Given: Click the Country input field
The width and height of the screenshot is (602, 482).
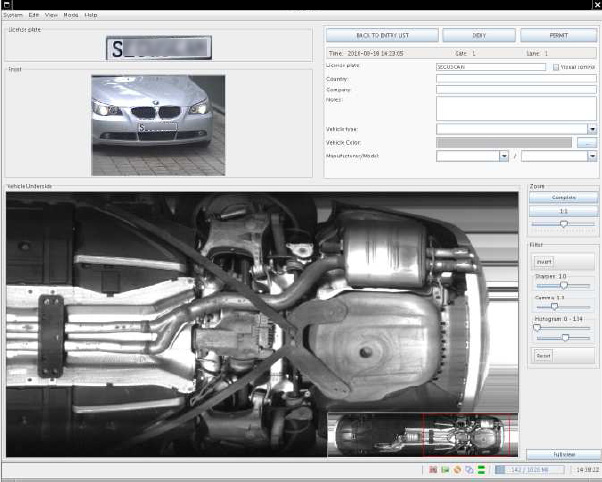Looking at the screenshot, I should click(x=515, y=78).
